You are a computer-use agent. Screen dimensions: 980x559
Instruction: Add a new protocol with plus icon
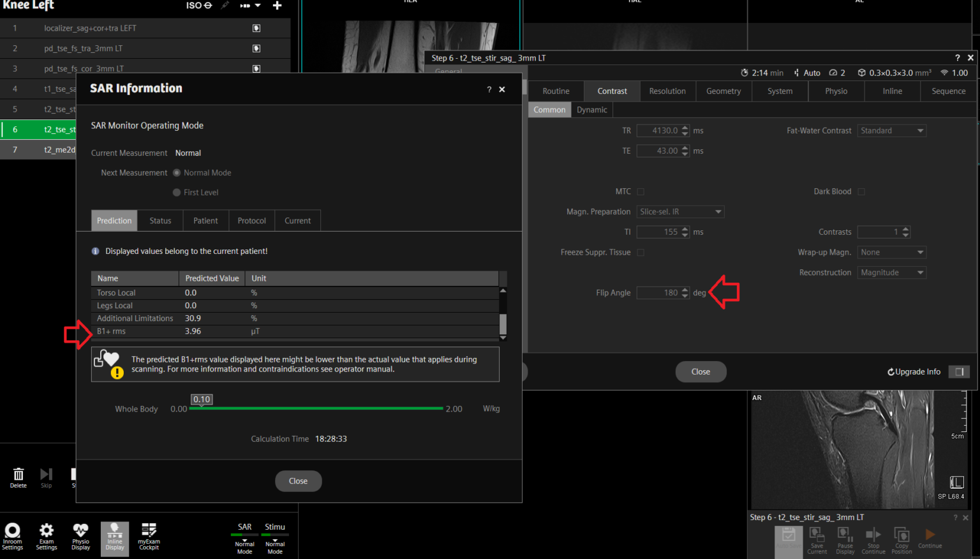pyautogui.click(x=277, y=6)
